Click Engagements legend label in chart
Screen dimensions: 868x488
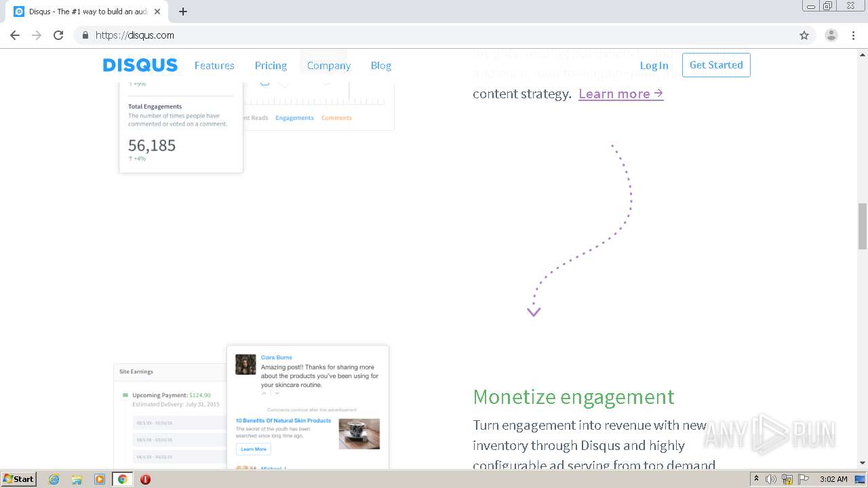tap(294, 118)
